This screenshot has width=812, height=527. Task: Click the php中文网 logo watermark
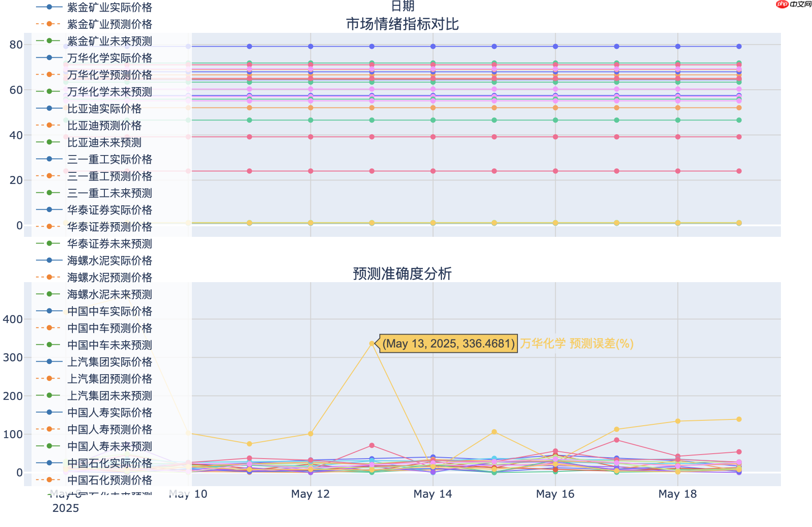tap(794, 4)
